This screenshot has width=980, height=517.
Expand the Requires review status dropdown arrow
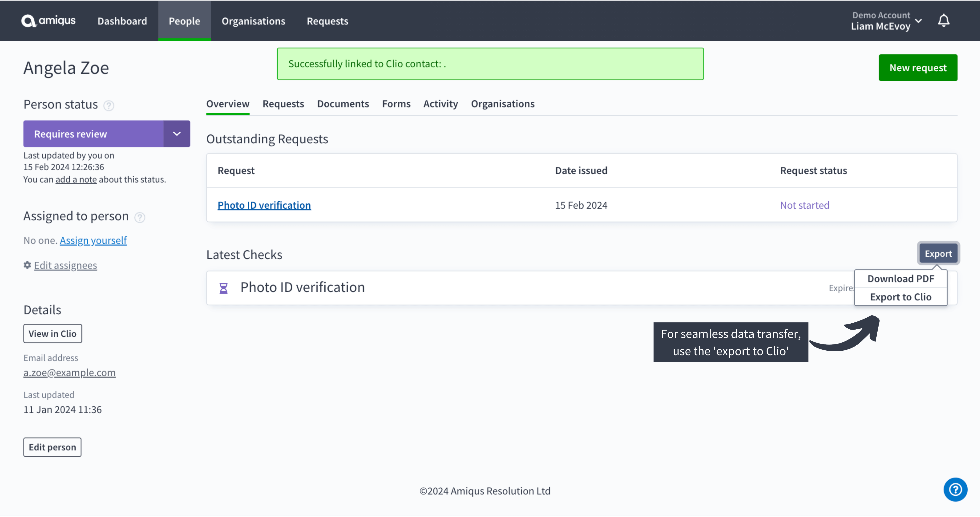pos(177,134)
